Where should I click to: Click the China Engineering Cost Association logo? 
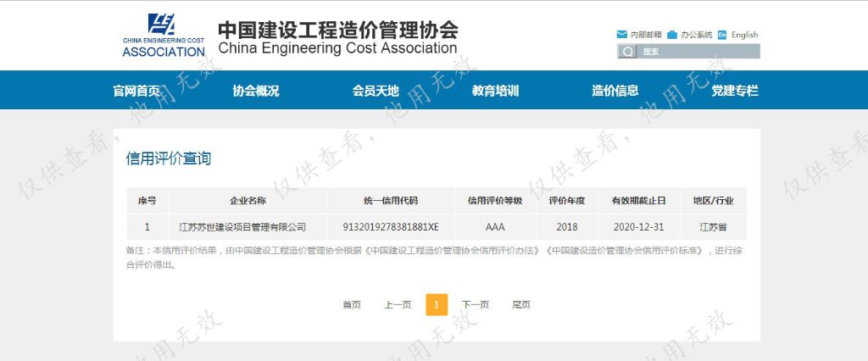(164, 36)
